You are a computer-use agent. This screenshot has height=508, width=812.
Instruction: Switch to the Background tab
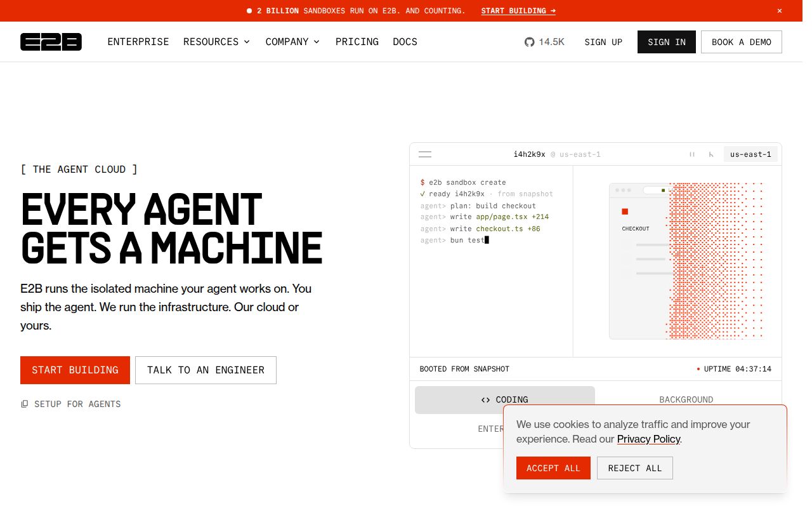pyautogui.click(x=686, y=399)
